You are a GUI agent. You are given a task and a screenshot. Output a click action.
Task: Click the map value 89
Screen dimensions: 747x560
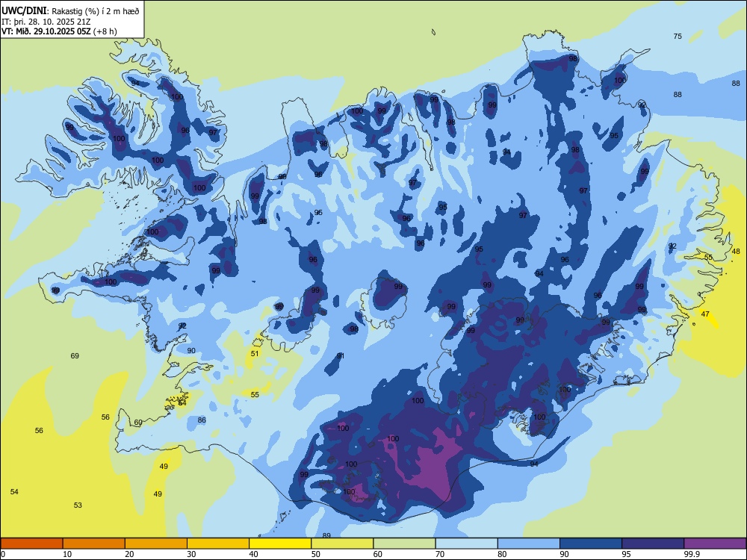click(326, 535)
